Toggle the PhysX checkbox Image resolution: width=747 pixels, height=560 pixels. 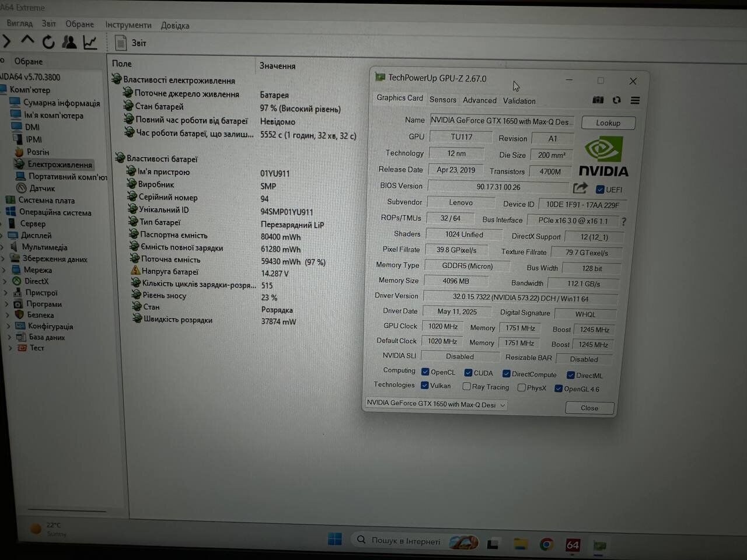pyautogui.click(x=521, y=387)
